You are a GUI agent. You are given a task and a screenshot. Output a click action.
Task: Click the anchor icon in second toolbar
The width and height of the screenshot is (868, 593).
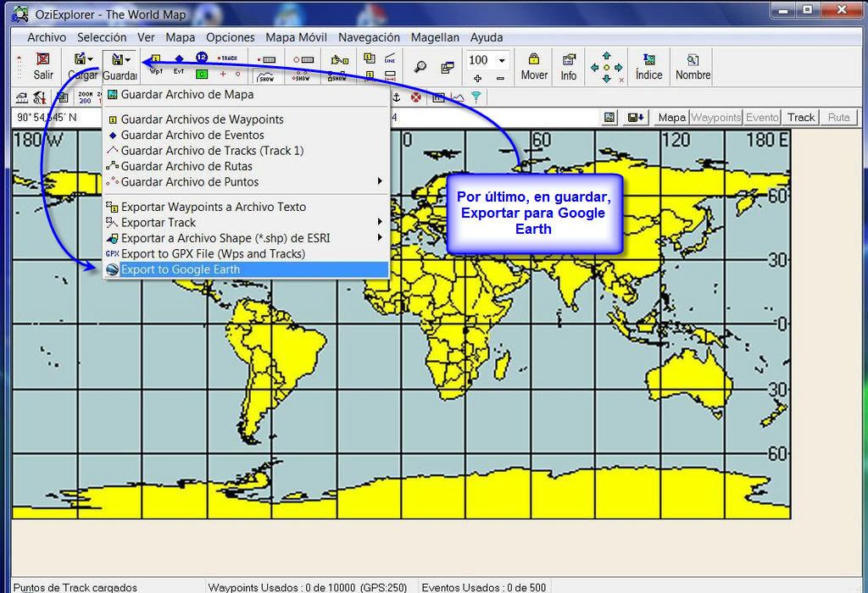(396, 98)
